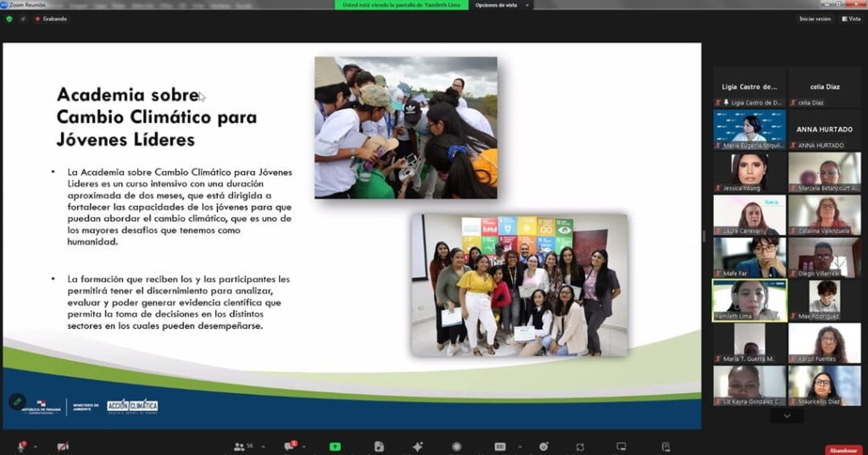Click the slide title Academia sobre Cambio Climático
Viewport: 868px width, 455px height.
click(157, 117)
